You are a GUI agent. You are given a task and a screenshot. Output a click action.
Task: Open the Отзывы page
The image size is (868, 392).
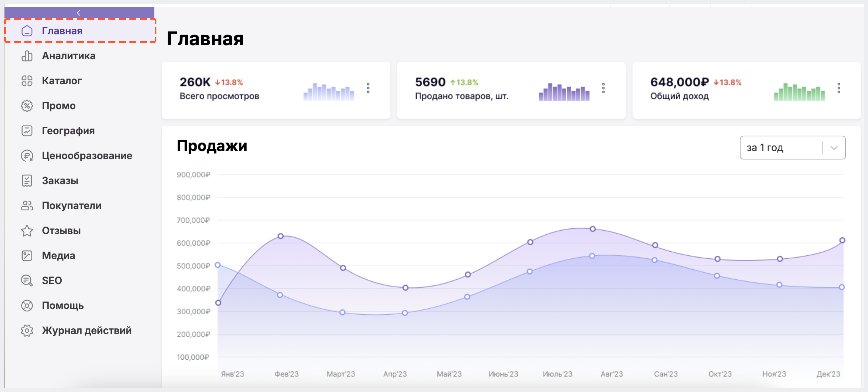coord(61,231)
